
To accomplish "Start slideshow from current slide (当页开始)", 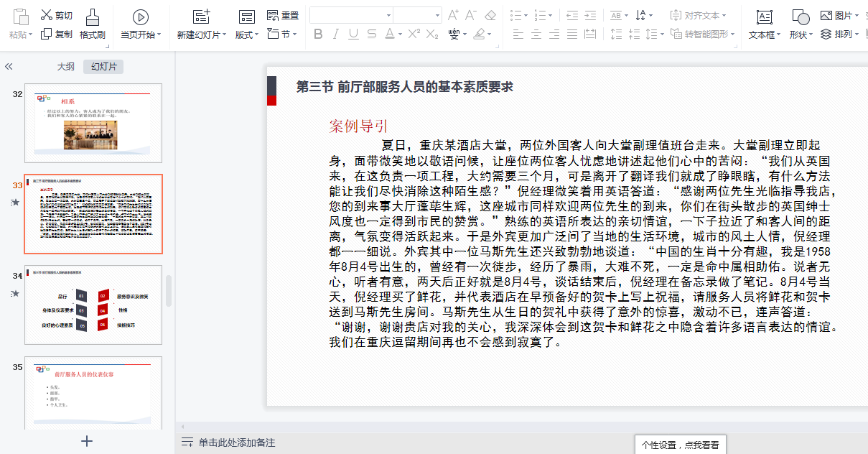I will (140, 17).
